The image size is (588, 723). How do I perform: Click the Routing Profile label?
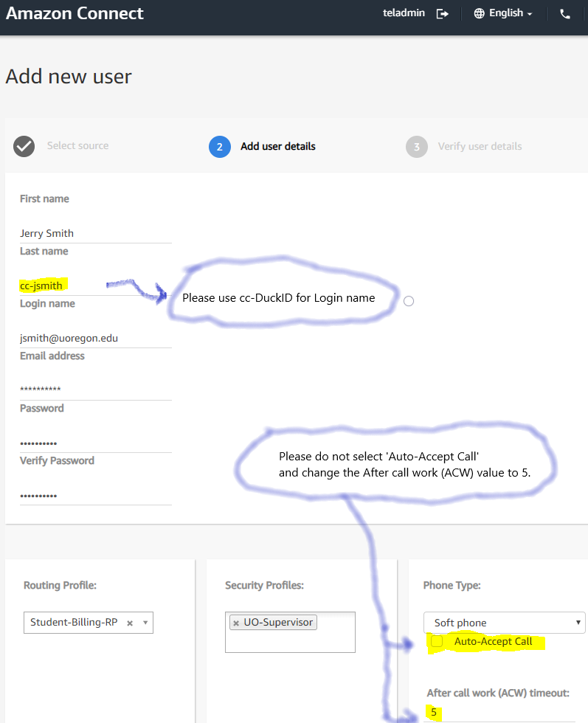click(x=60, y=585)
